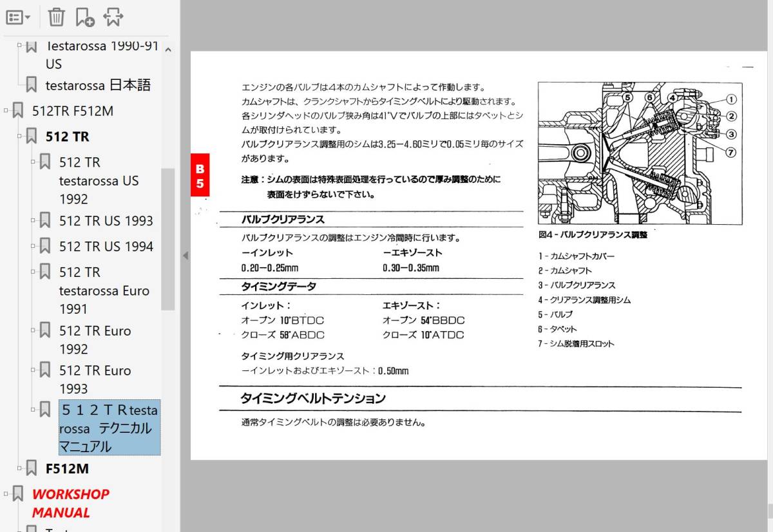Open the 'testarossa 日本語' bookmark
This screenshot has height=532, width=773.
pos(98,85)
